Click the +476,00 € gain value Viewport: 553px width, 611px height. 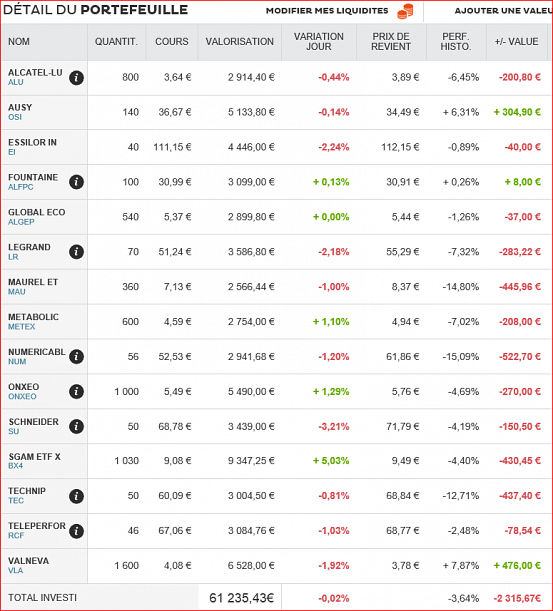pos(517,565)
